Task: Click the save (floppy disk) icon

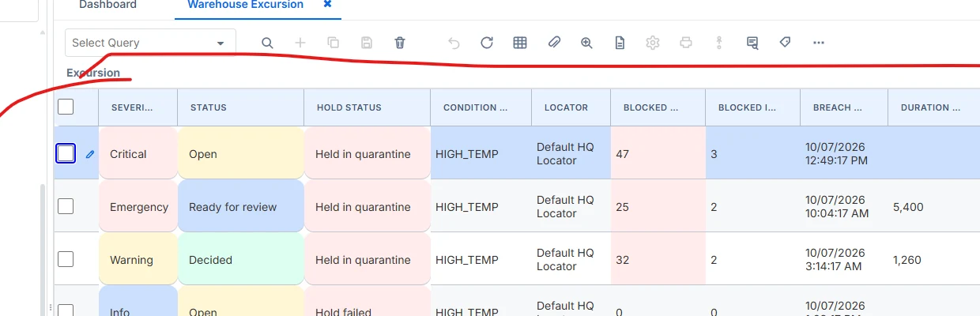Action: tap(367, 43)
